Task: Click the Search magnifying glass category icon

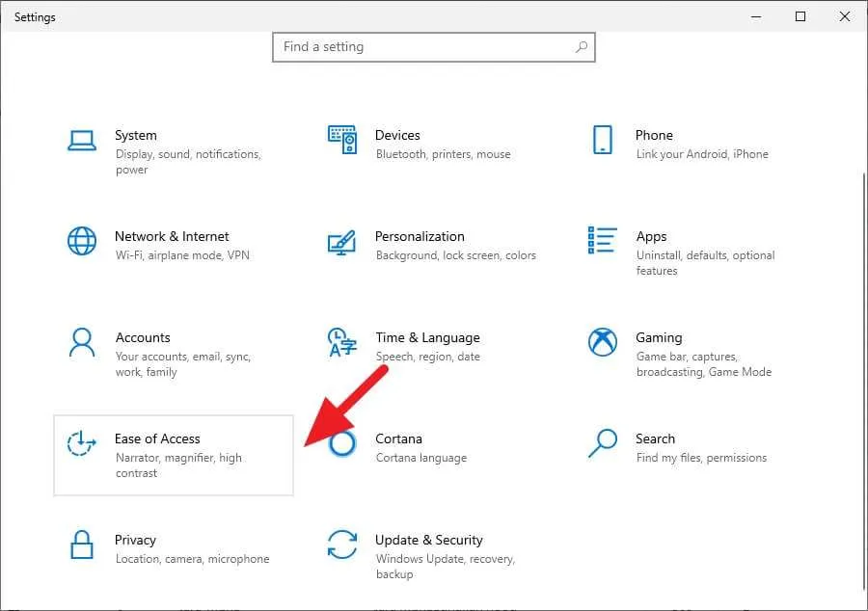Action: [602, 443]
